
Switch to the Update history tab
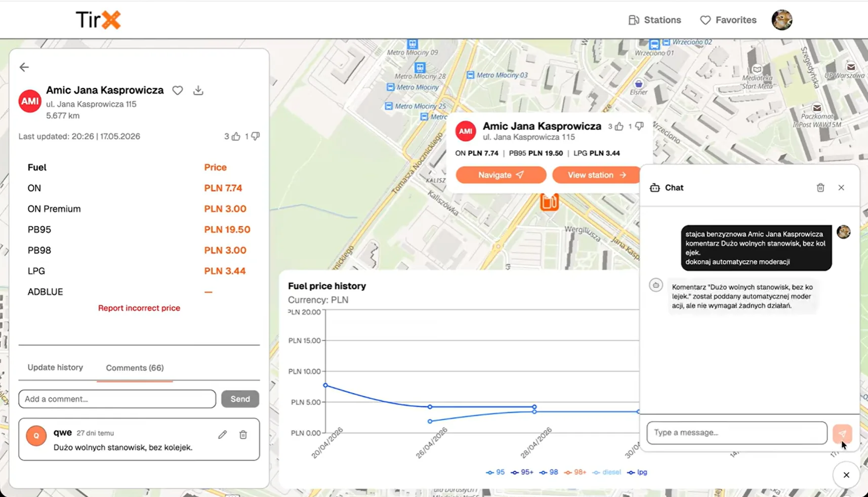55,367
